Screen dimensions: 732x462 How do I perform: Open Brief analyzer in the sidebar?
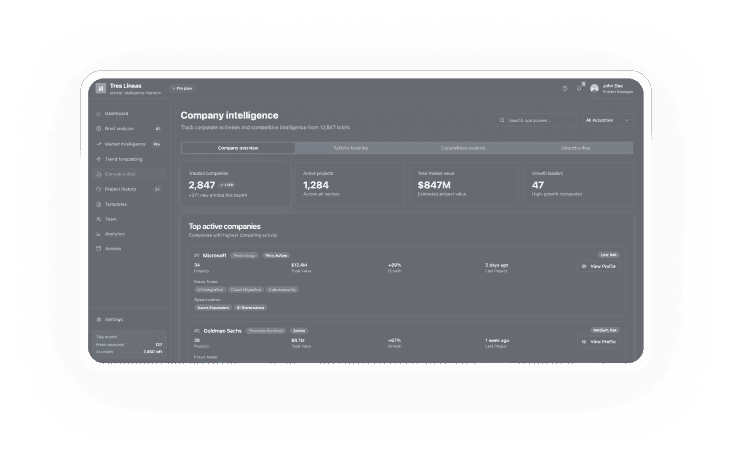click(129, 128)
